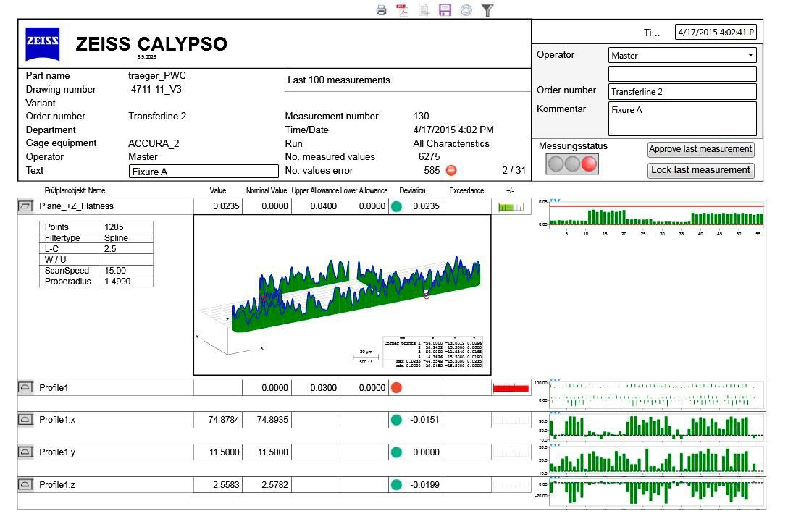Click the green status dot for Profile1.z

coord(396,485)
